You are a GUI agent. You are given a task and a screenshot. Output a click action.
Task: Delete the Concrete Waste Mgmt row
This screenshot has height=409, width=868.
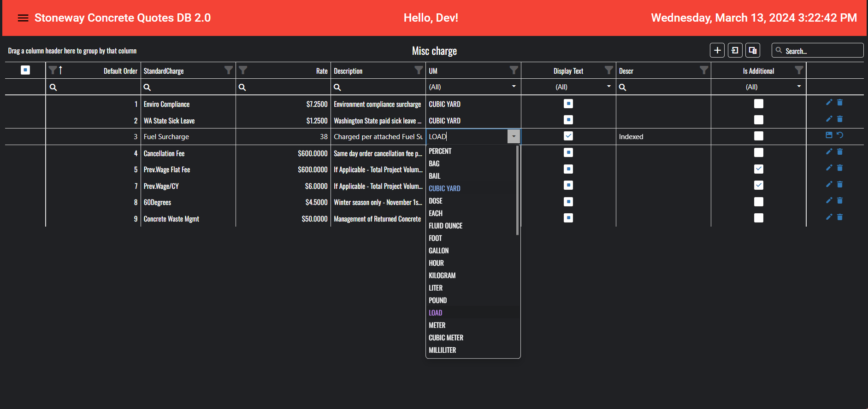pos(840,217)
